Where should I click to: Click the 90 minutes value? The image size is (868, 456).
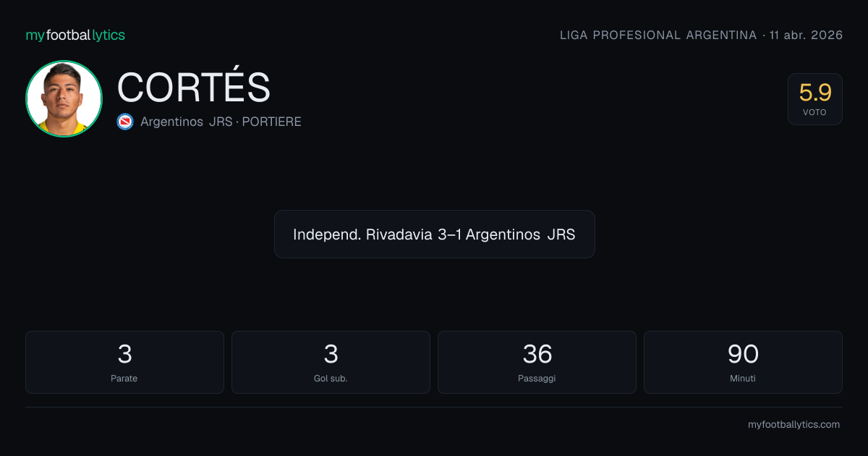(x=743, y=354)
